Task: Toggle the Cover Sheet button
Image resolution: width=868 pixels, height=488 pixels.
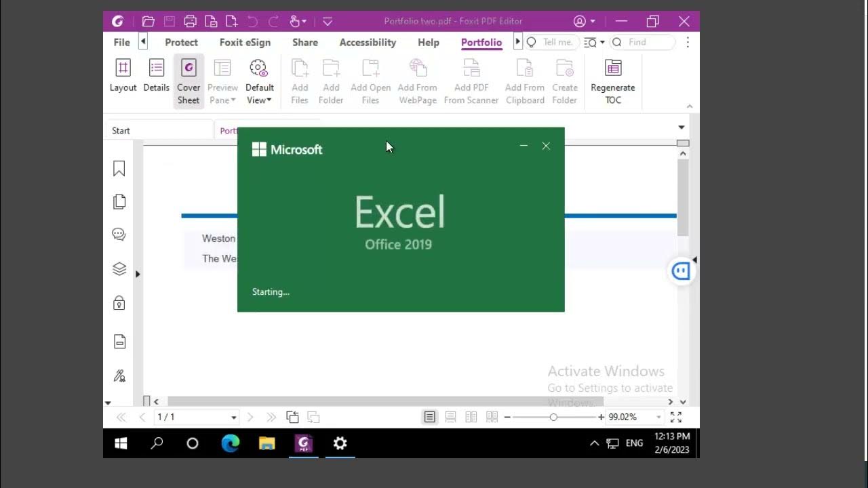Action: tap(189, 81)
